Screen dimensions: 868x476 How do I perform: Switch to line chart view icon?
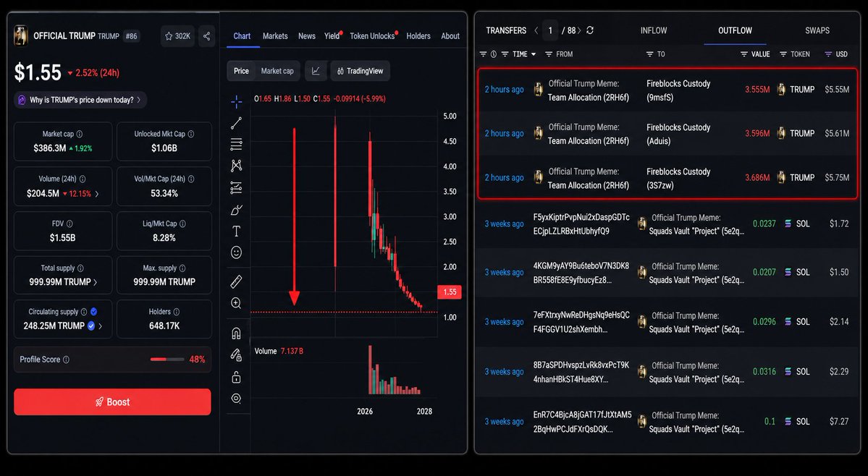[x=316, y=71]
